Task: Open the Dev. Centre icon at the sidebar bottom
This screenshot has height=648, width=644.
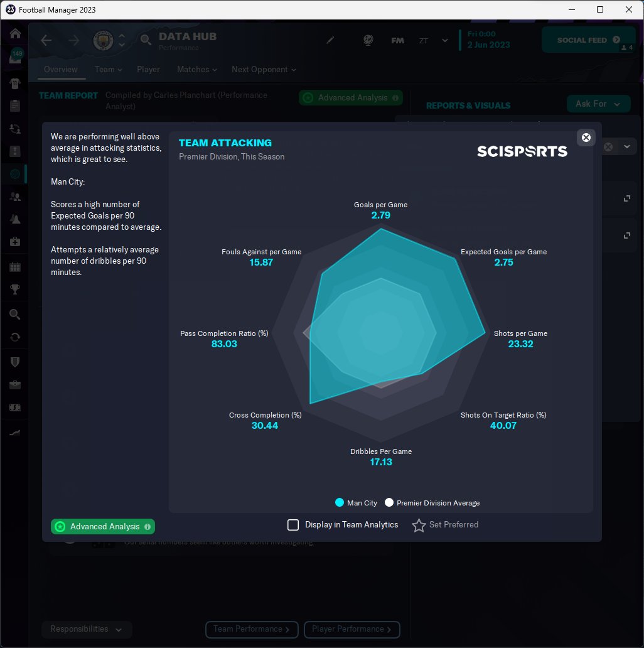Action: pyautogui.click(x=15, y=433)
